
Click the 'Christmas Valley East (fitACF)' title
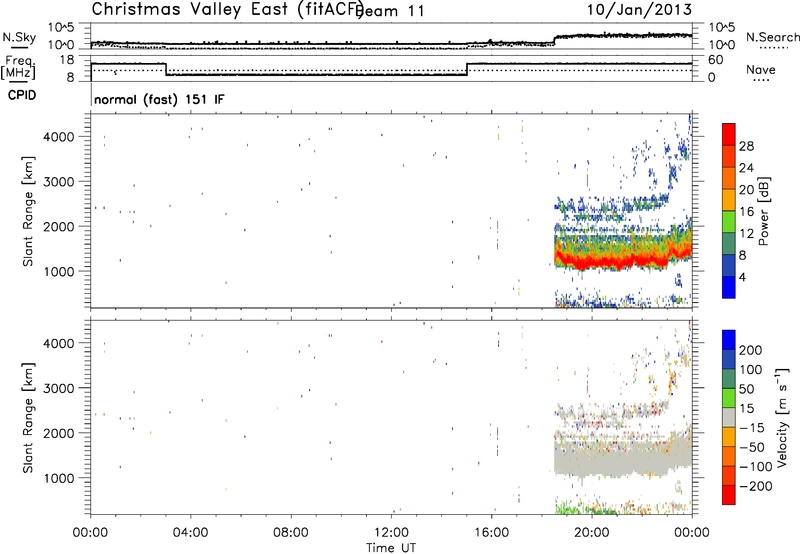point(228,9)
